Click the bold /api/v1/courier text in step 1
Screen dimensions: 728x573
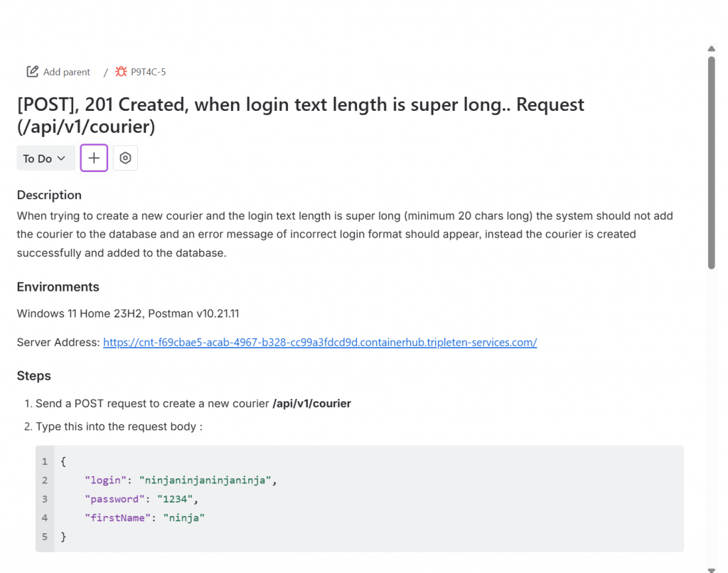pyautogui.click(x=311, y=403)
